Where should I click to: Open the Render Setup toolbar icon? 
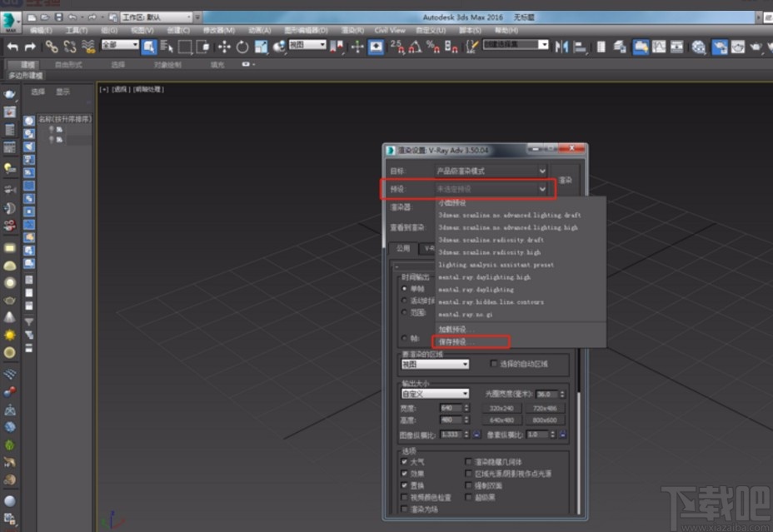718,47
